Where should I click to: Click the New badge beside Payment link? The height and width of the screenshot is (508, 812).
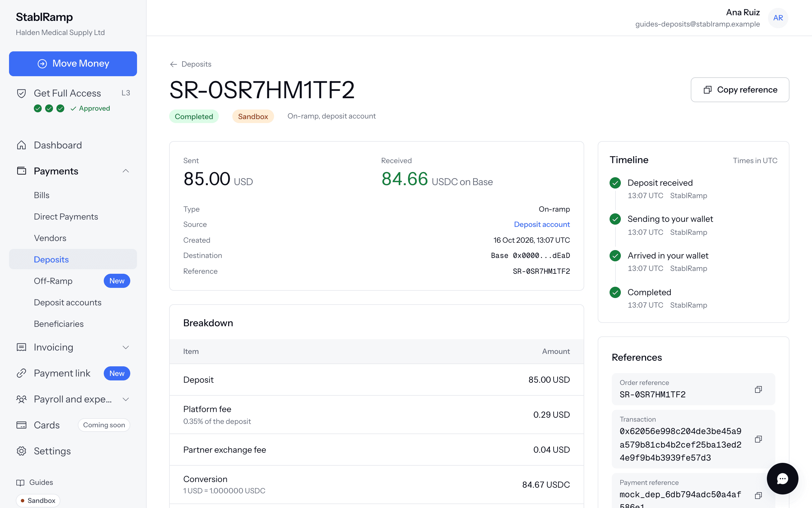(x=117, y=373)
